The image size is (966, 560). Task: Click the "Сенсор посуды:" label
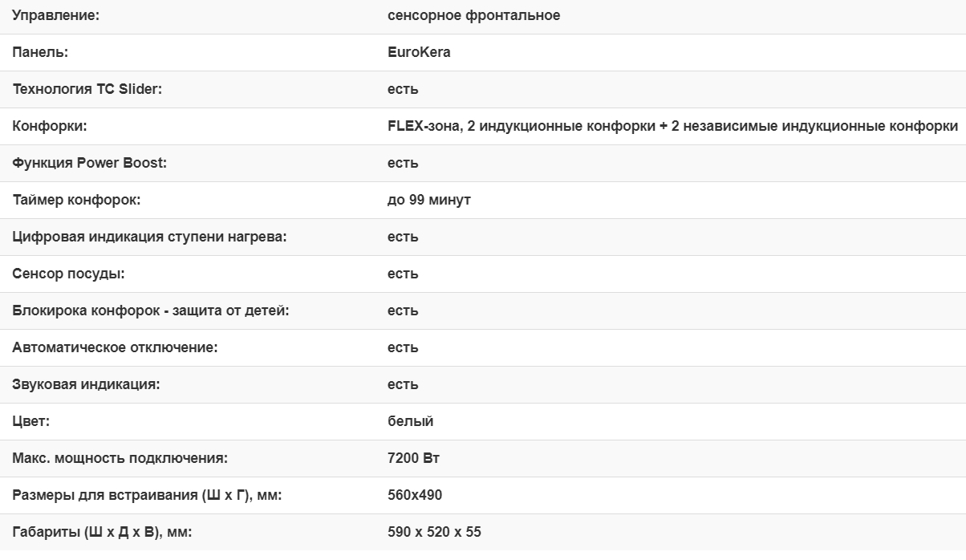pos(69,274)
